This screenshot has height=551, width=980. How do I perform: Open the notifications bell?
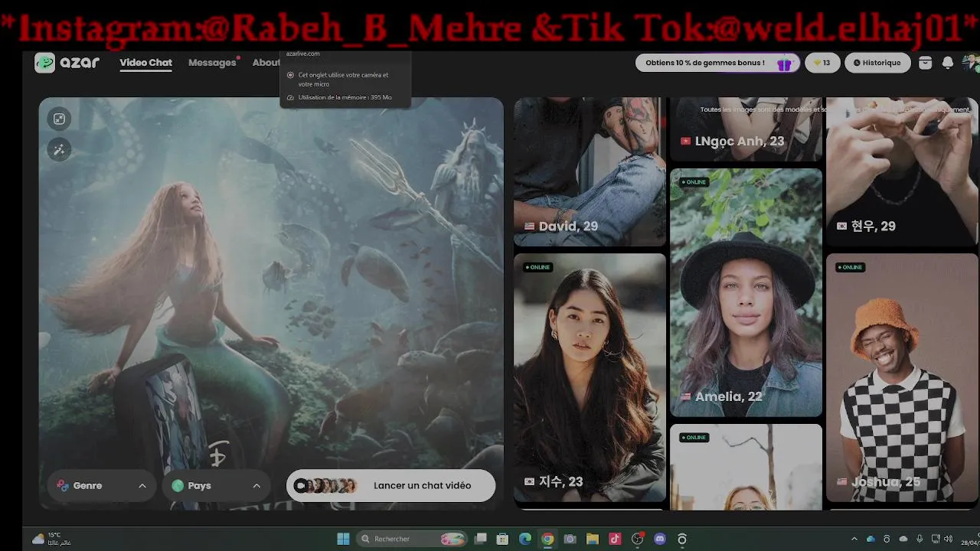[948, 63]
